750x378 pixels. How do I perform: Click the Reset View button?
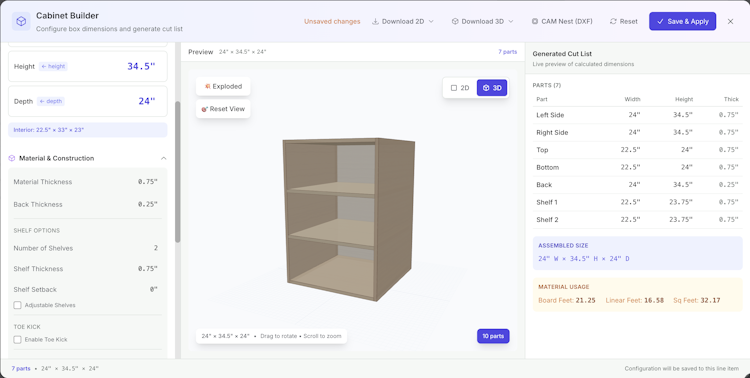click(223, 109)
